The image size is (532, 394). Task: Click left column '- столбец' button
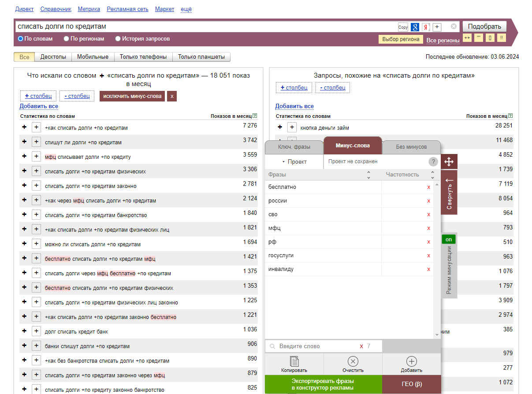tap(77, 96)
